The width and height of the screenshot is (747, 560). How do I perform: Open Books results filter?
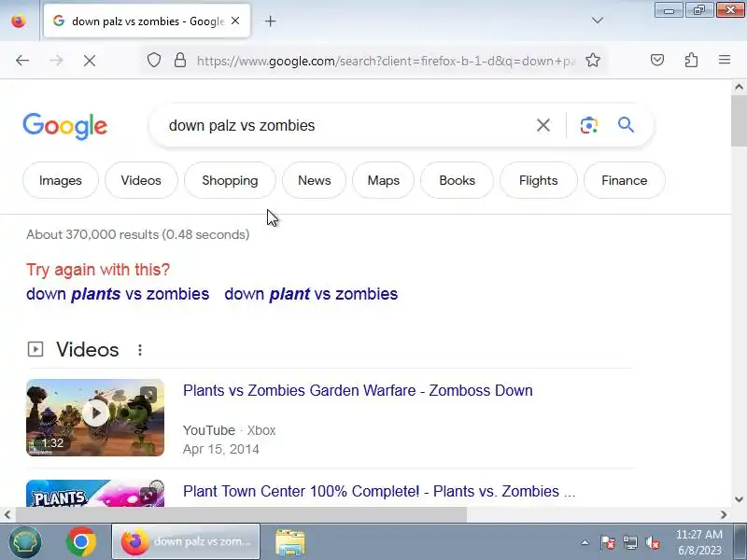point(457,180)
